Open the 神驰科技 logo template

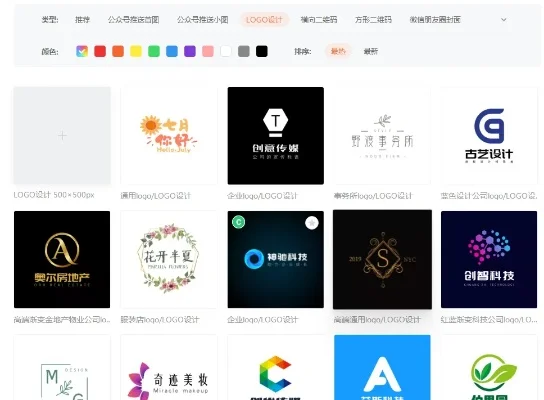[276, 259]
